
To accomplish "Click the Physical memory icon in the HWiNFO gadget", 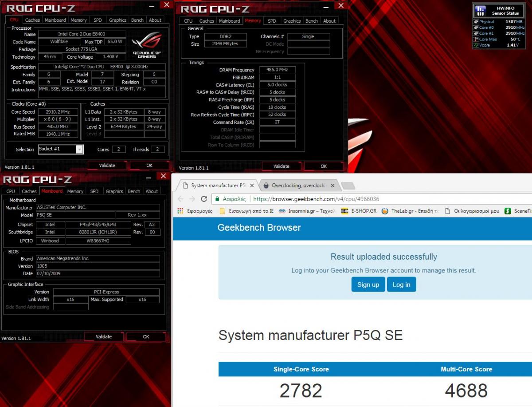I will [476, 22].
